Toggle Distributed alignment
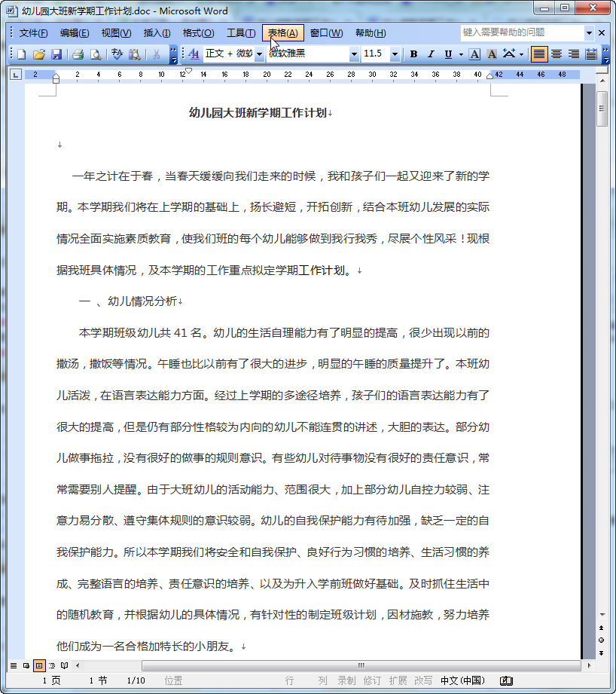 coord(591,54)
